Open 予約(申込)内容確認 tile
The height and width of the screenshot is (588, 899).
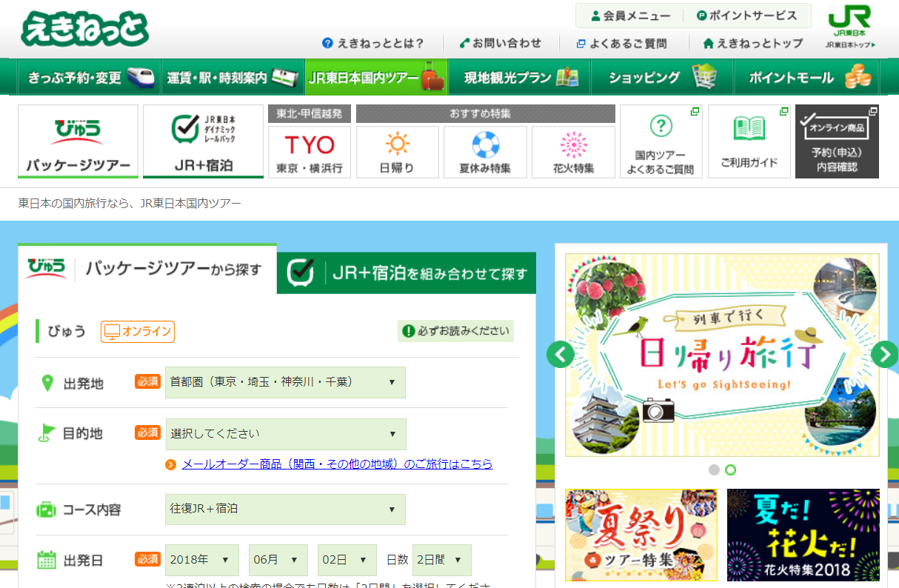coord(837,141)
